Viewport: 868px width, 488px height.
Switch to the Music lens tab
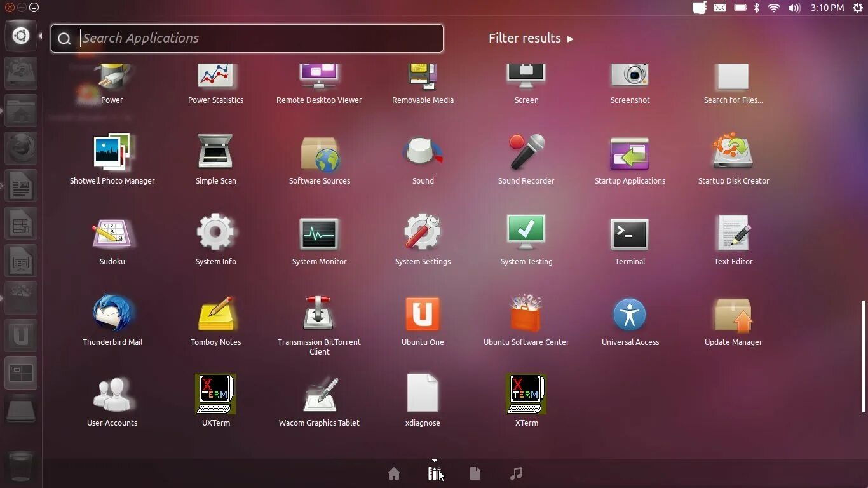coord(516,473)
